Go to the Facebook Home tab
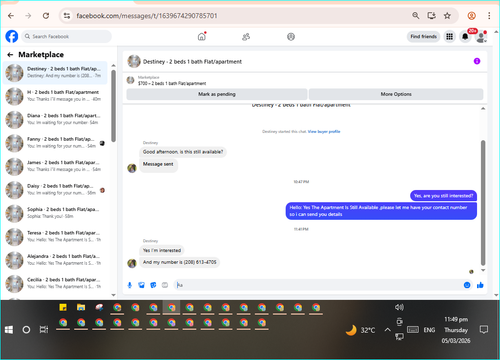Screen dimensions: 500x360 [x=202, y=37]
